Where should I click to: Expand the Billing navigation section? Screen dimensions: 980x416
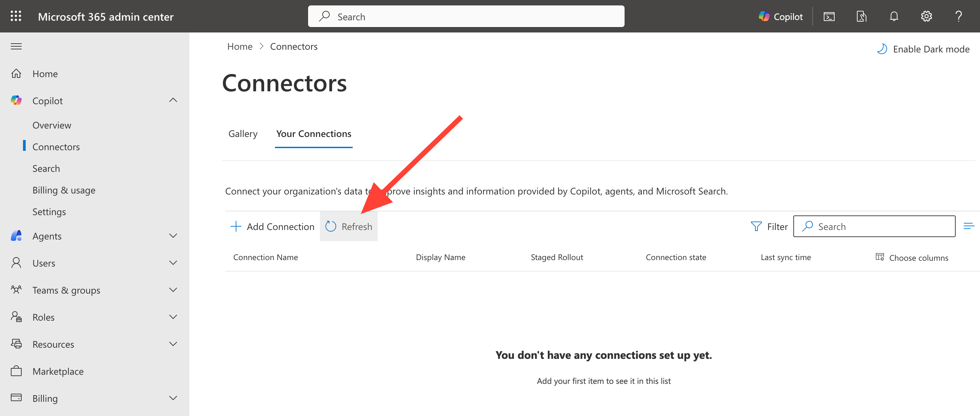(x=173, y=398)
